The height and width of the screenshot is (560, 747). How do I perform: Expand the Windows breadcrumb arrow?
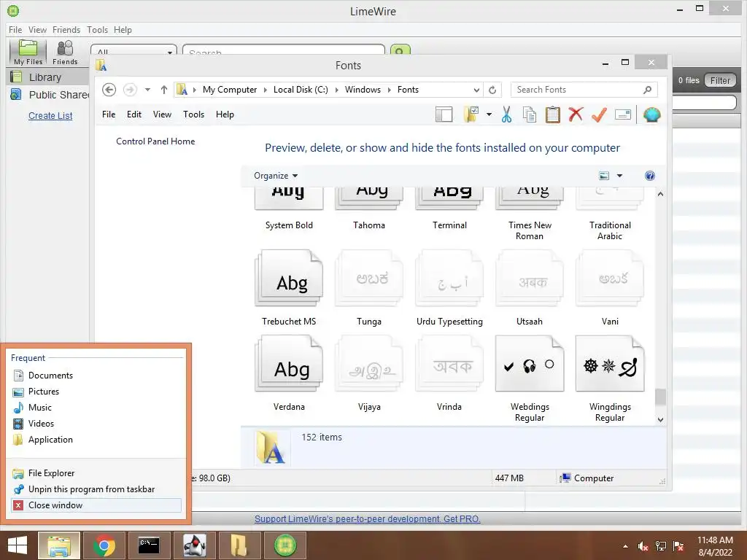(x=390, y=90)
